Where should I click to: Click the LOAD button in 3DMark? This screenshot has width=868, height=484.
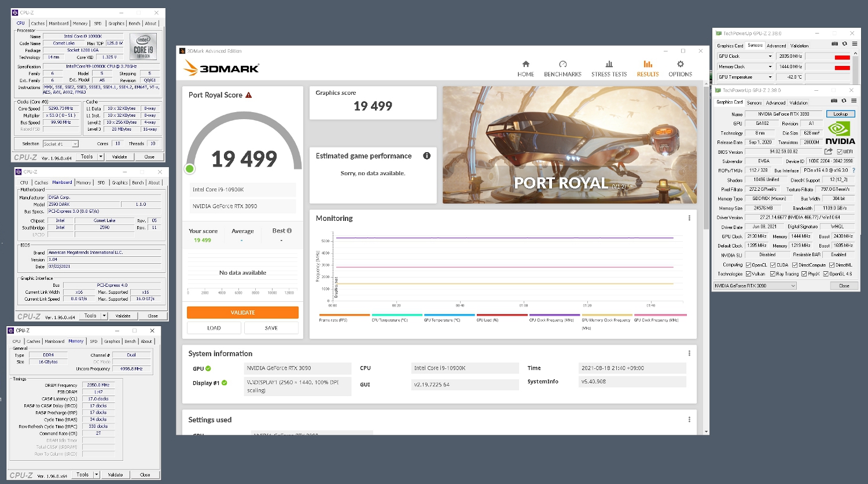214,328
